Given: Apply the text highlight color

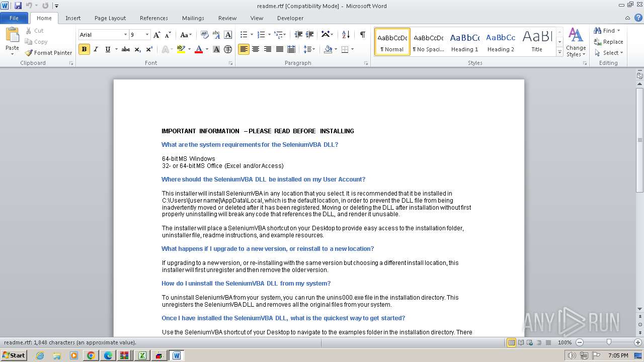Looking at the screenshot, I should [x=181, y=49].
